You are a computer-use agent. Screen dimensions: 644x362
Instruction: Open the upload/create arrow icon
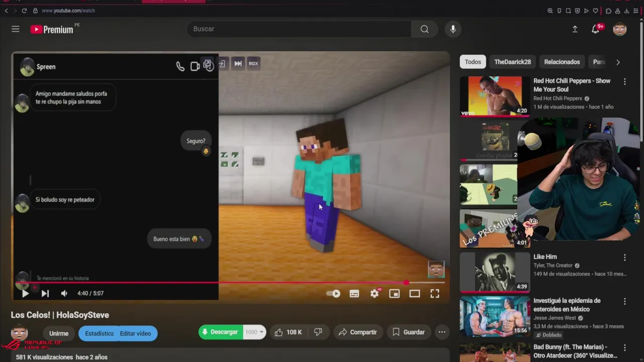(x=575, y=29)
